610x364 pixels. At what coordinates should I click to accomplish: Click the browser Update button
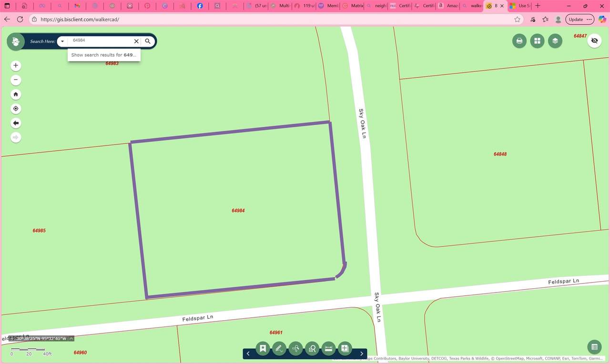(576, 20)
